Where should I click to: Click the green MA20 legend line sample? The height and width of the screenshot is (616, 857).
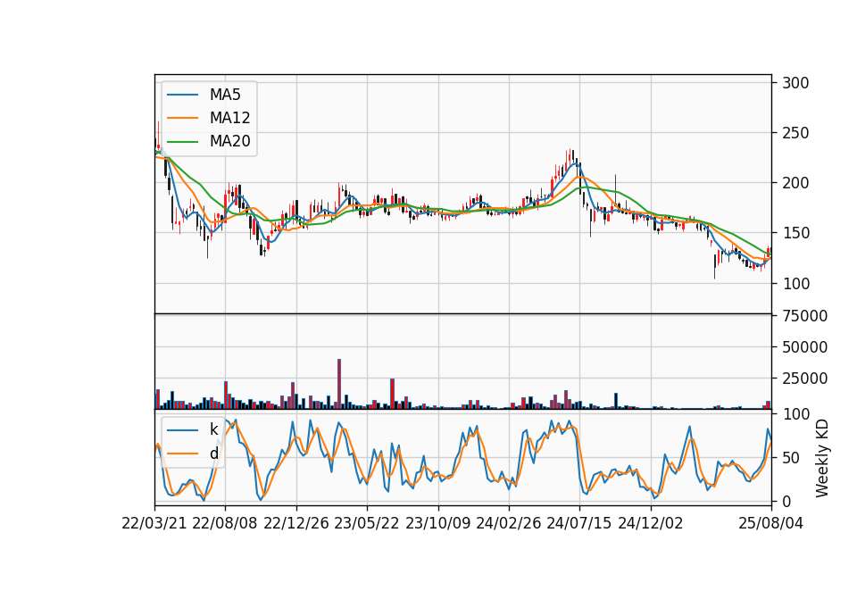pyautogui.click(x=182, y=141)
